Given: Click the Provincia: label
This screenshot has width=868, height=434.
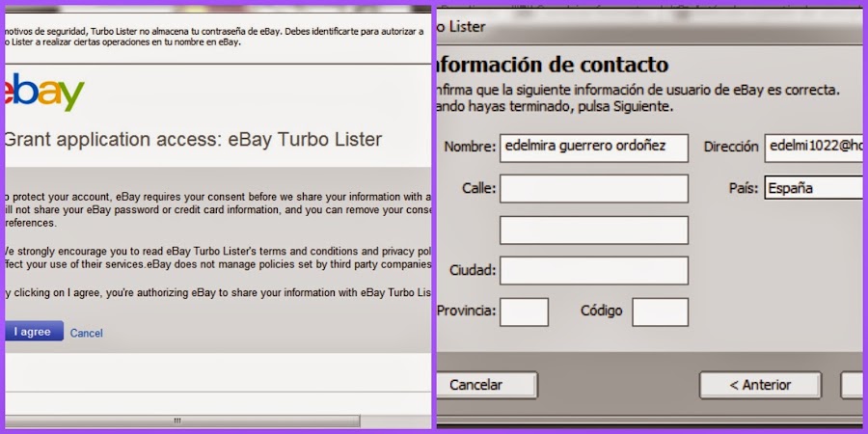Looking at the screenshot, I should [x=467, y=311].
